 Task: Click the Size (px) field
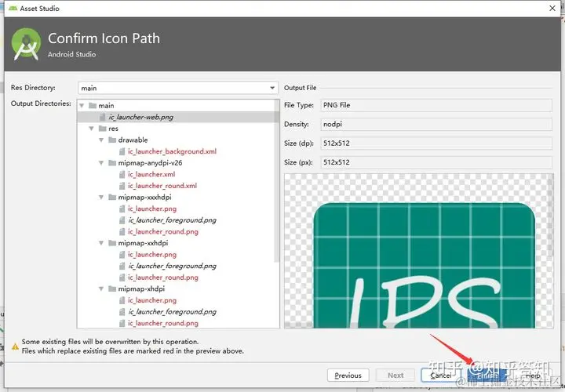tap(436, 162)
